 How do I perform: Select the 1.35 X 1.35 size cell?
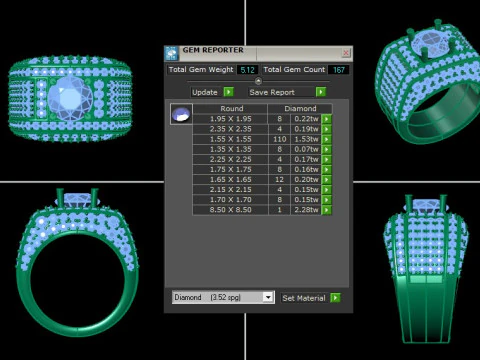(230, 149)
